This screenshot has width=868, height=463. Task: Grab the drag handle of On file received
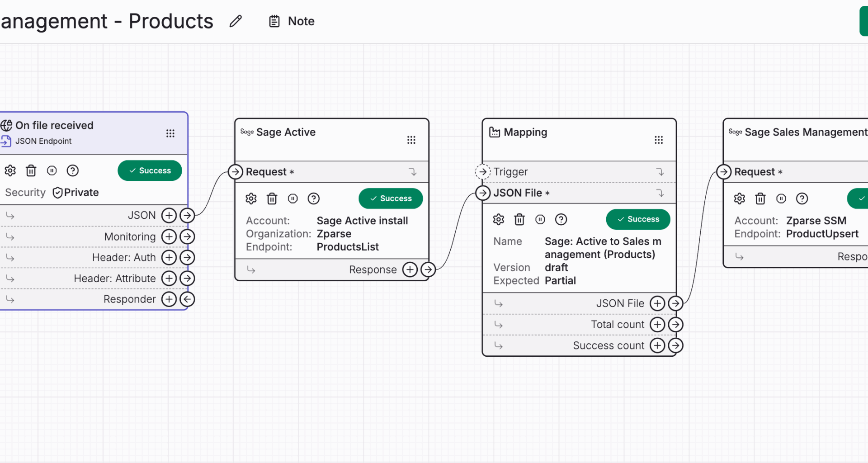170,133
